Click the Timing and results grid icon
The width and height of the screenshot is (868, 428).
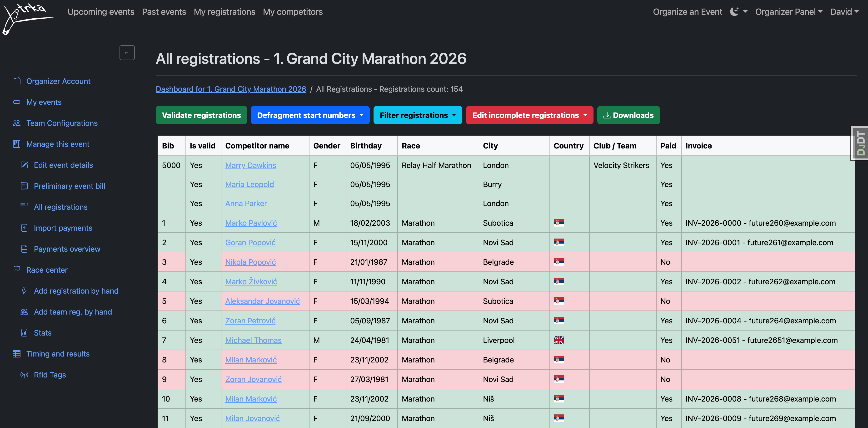(x=16, y=353)
